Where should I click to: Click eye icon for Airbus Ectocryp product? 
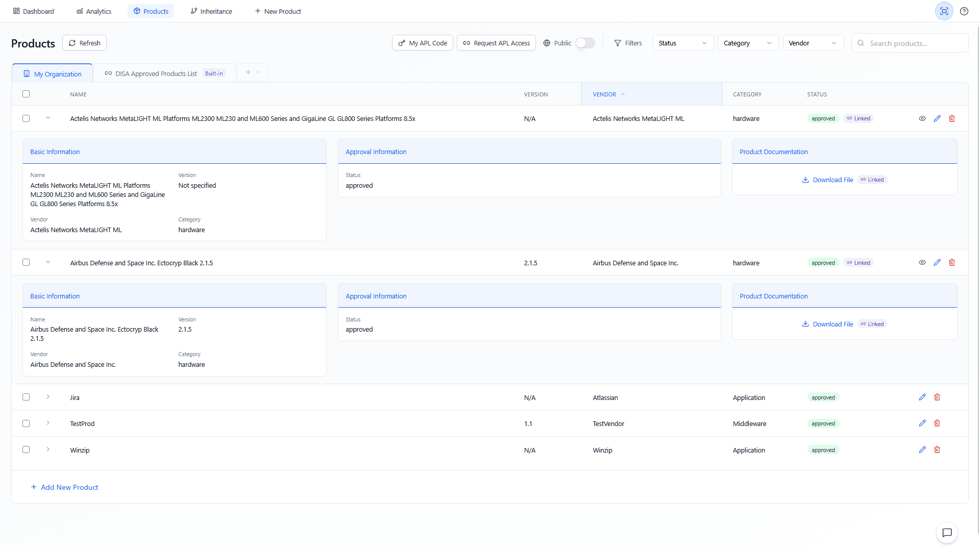(x=922, y=263)
